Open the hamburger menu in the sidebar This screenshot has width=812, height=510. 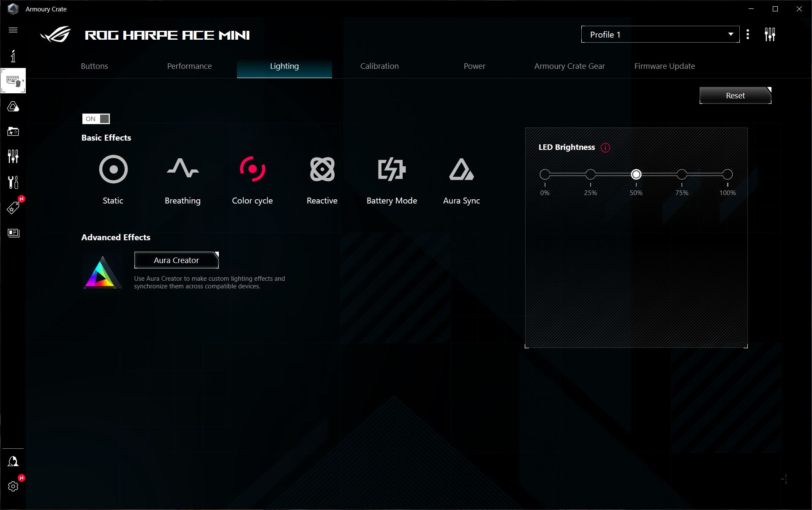13,30
